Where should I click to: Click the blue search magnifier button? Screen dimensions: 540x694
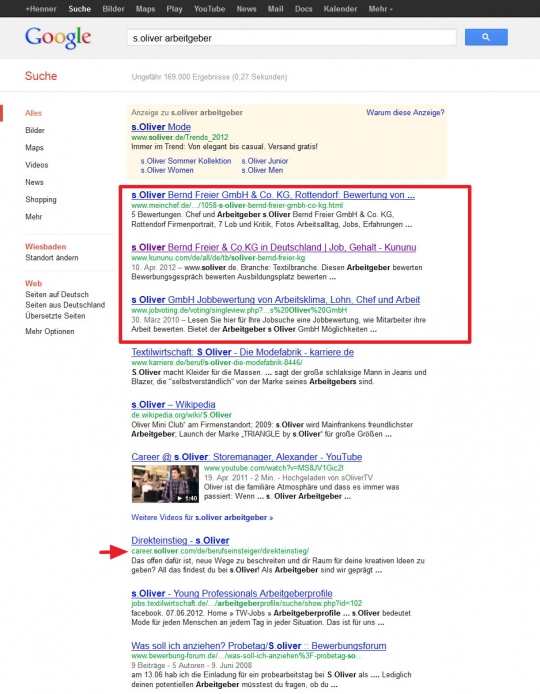[486, 37]
